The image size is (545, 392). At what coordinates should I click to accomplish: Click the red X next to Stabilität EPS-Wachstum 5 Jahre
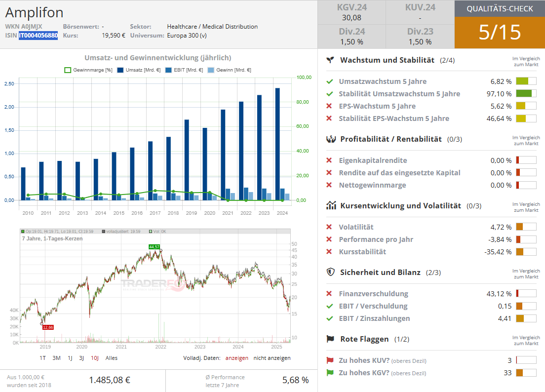pyautogui.click(x=329, y=118)
